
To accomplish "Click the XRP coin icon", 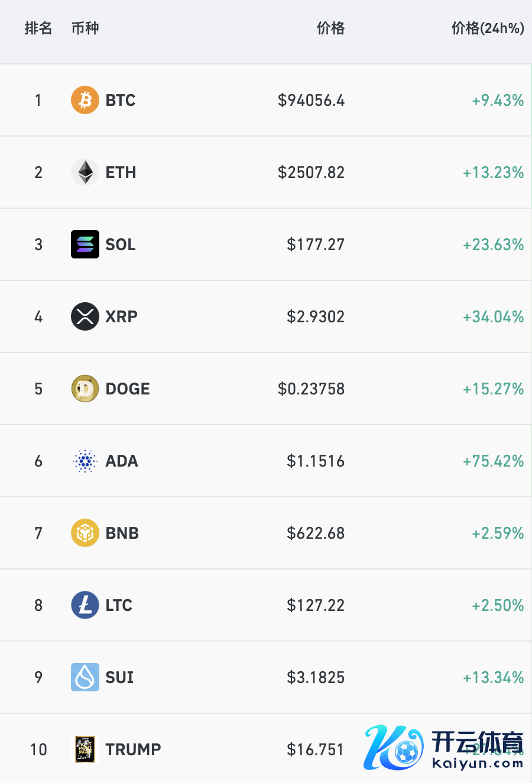I will 85,316.
